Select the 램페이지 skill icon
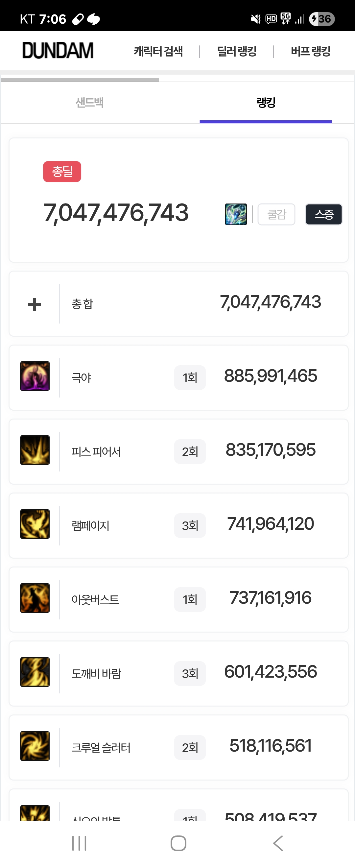Image resolution: width=355 pixels, height=868 pixels. tap(35, 524)
